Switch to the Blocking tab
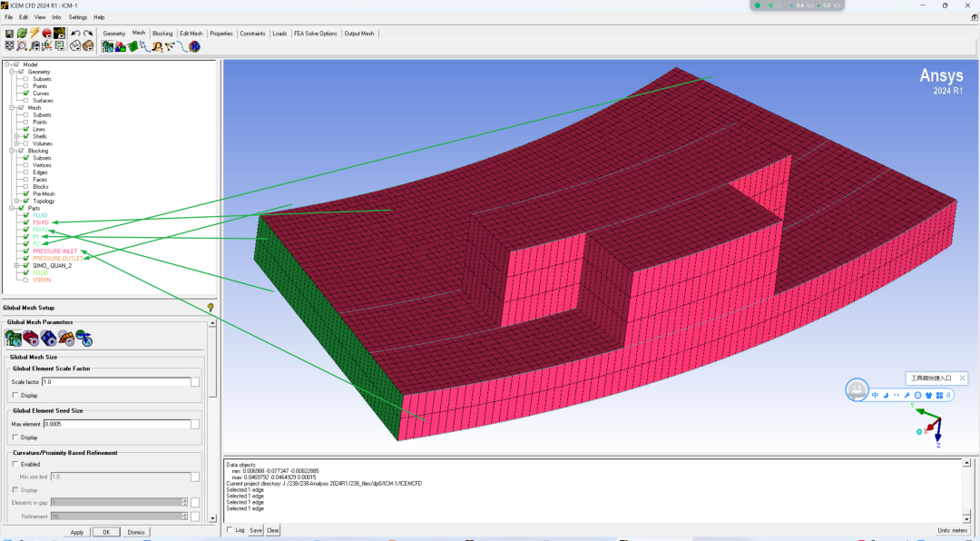Screen dimensions: 980x541 click(162, 34)
